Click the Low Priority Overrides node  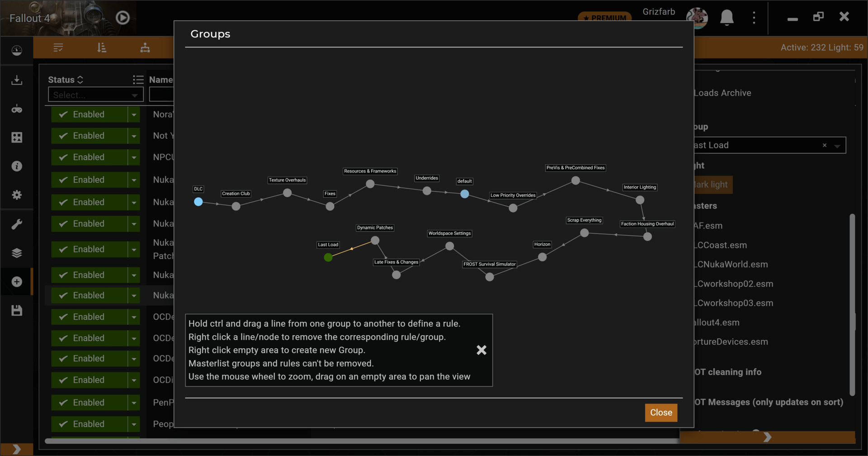pos(513,208)
